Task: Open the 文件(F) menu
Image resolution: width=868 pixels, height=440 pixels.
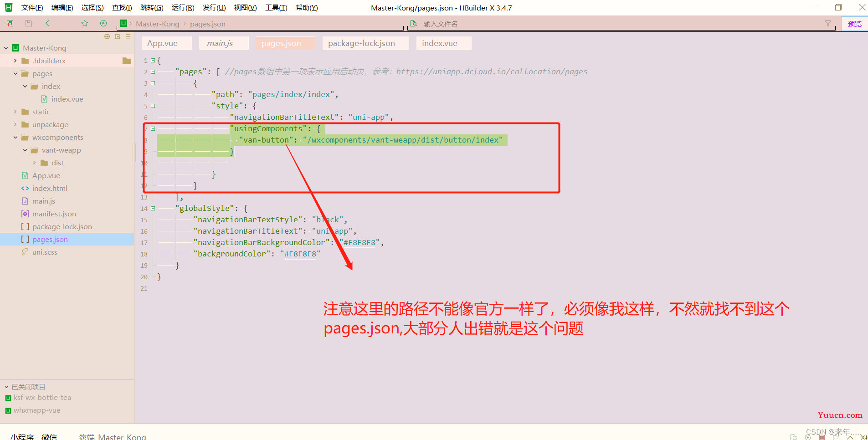Action: [x=32, y=8]
